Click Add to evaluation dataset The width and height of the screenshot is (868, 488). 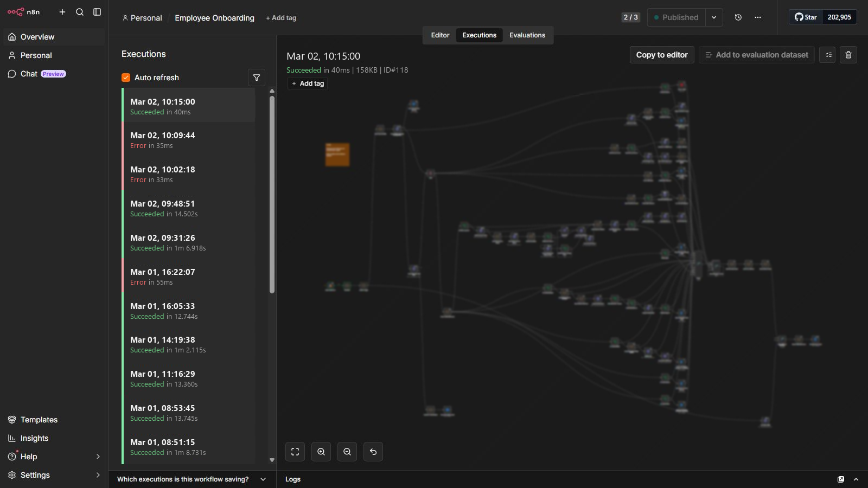757,55
